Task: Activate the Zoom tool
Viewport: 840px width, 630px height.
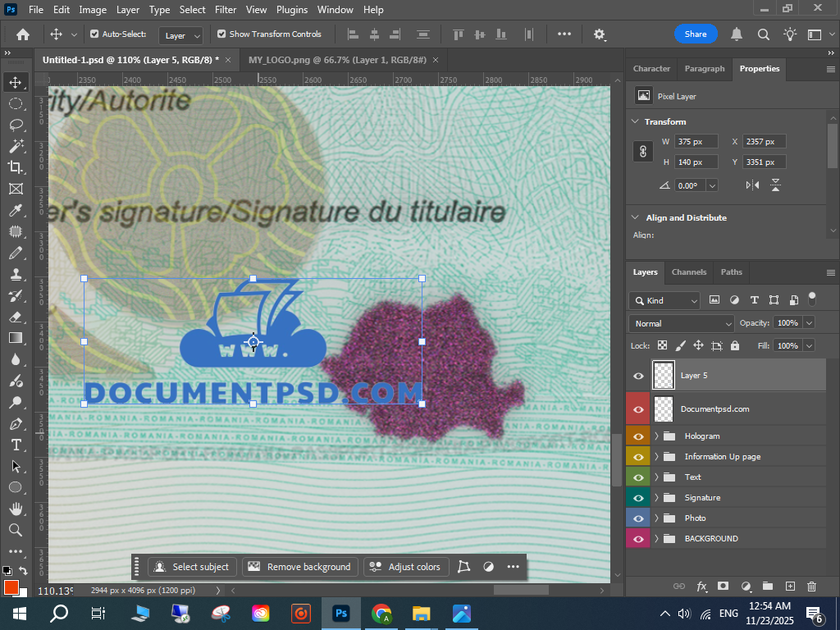Action: point(16,530)
